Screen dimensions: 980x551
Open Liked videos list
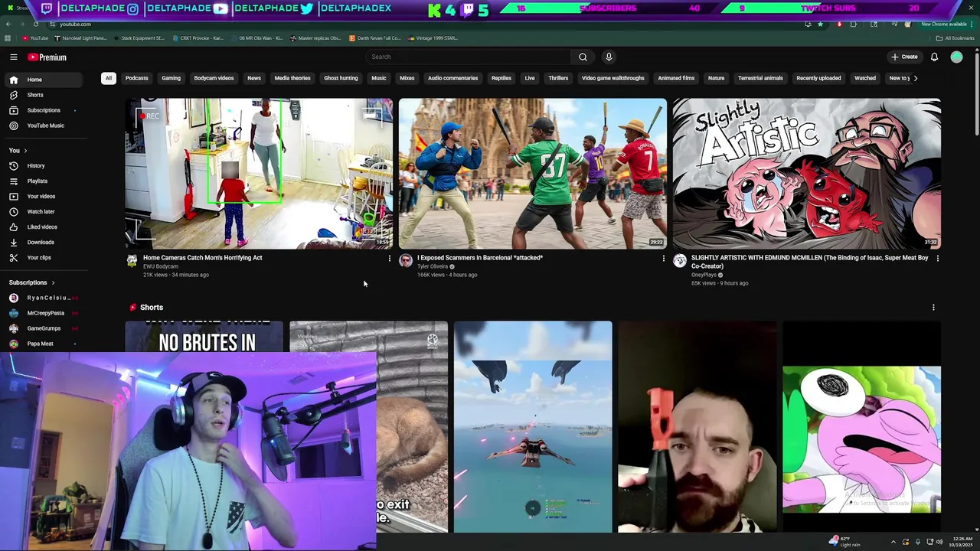click(43, 227)
